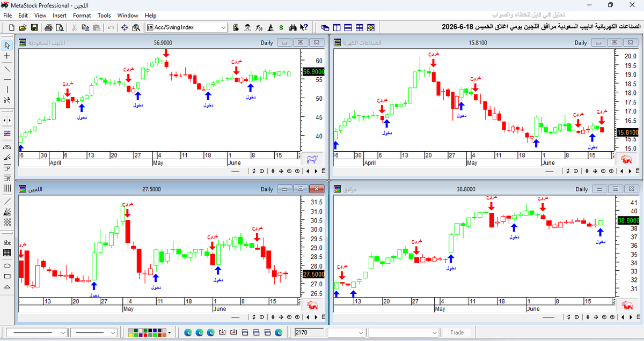
Task: Expand the second line weight dropdown
Action: click(113, 332)
